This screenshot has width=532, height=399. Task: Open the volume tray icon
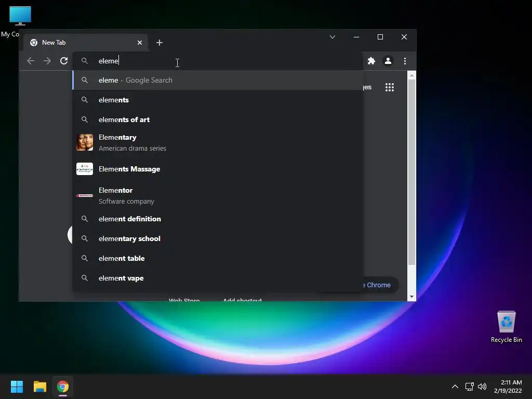pyautogui.click(x=482, y=387)
